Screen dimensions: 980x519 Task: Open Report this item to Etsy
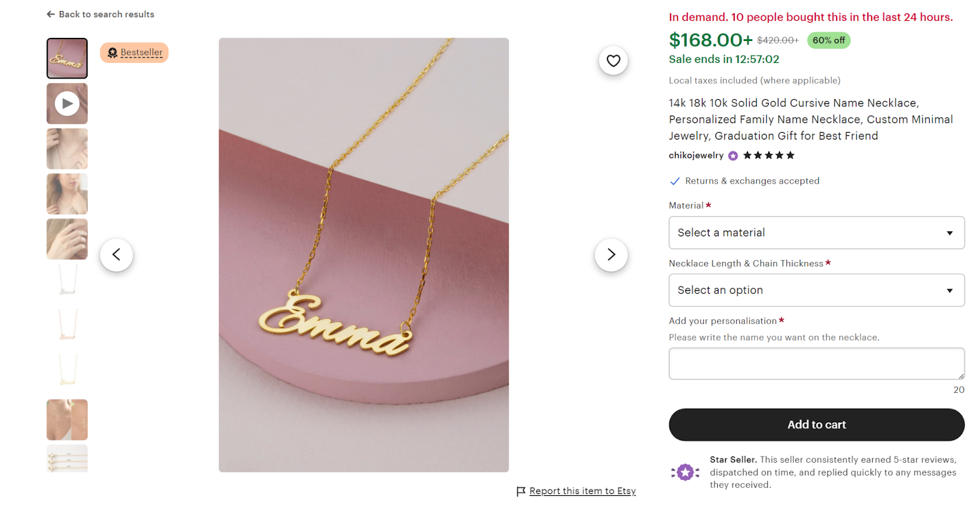(x=582, y=490)
